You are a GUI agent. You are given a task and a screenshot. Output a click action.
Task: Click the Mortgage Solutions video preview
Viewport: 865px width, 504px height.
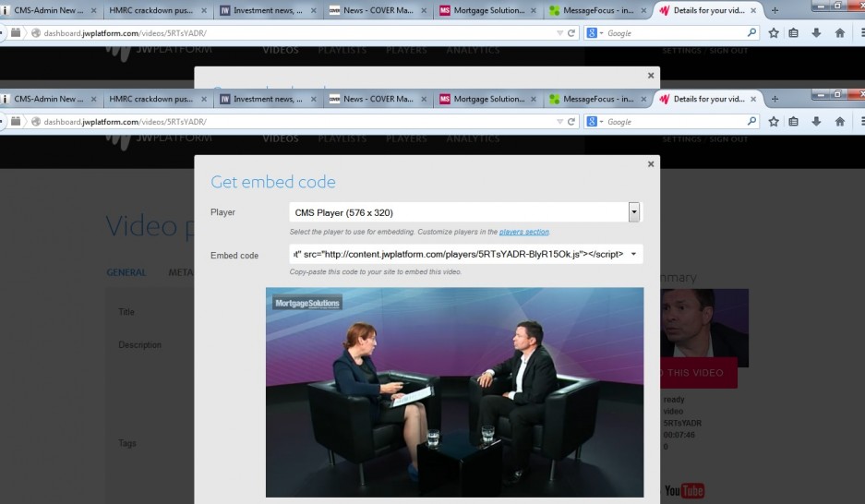[x=454, y=392]
